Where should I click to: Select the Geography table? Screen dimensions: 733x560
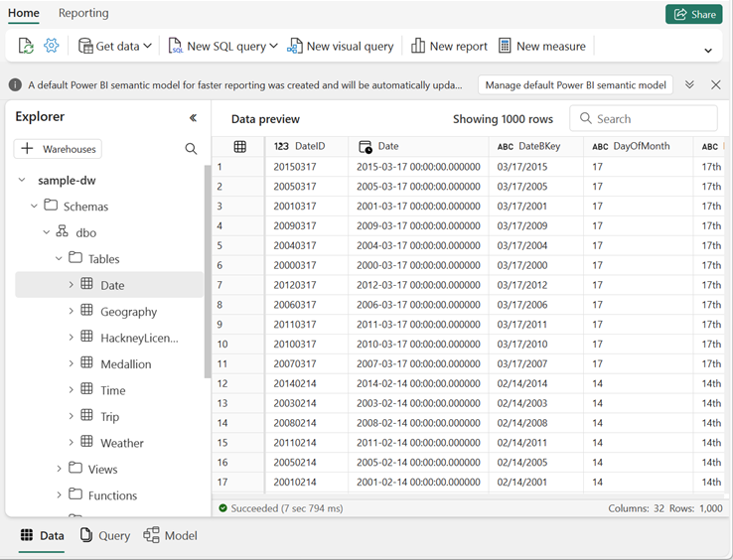[x=128, y=312]
